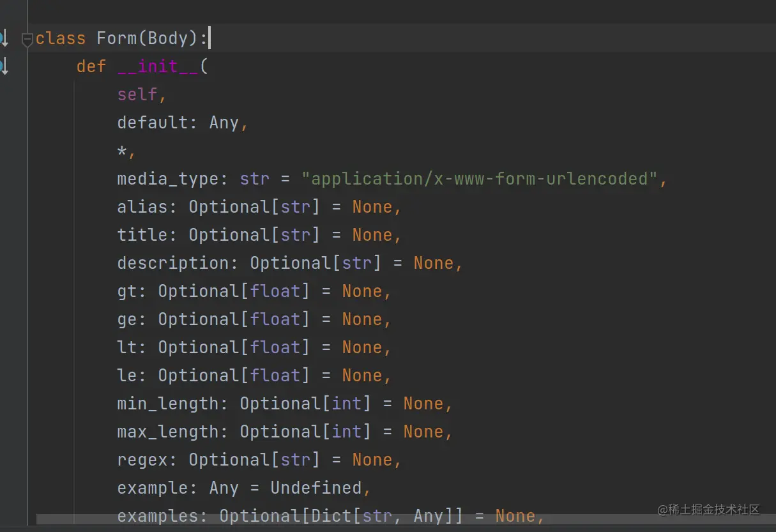Image resolution: width=776 pixels, height=532 pixels.
Task: Click the 'lt' parameter name
Action: [127, 347]
